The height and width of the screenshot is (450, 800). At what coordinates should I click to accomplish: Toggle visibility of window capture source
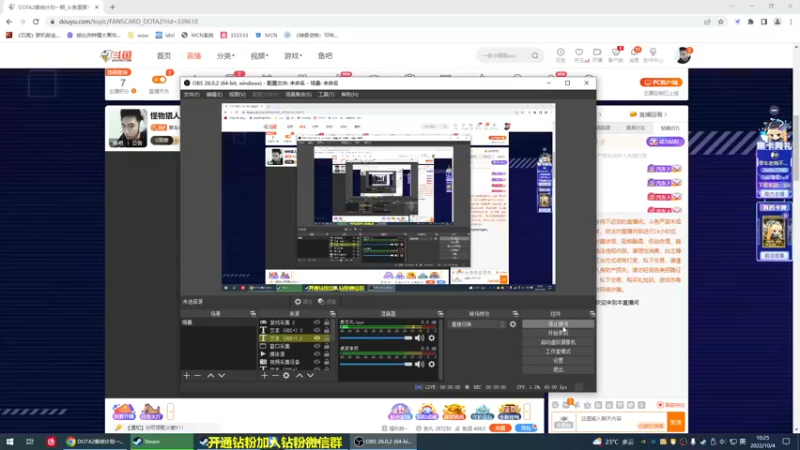[x=317, y=346]
